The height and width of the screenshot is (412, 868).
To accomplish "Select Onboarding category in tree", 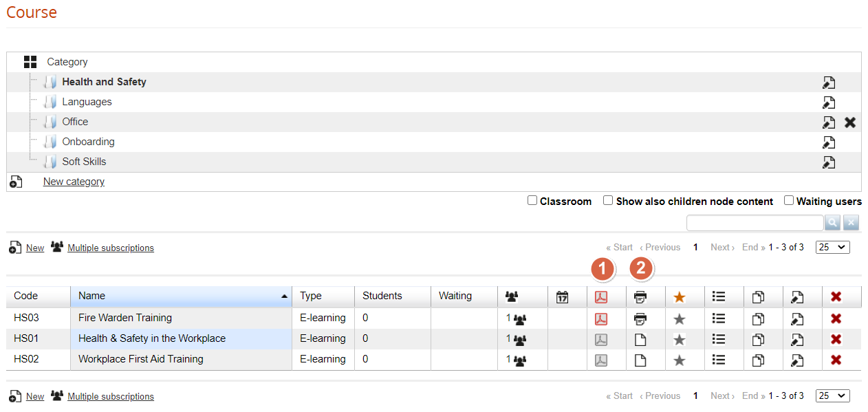I will coord(88,142).
